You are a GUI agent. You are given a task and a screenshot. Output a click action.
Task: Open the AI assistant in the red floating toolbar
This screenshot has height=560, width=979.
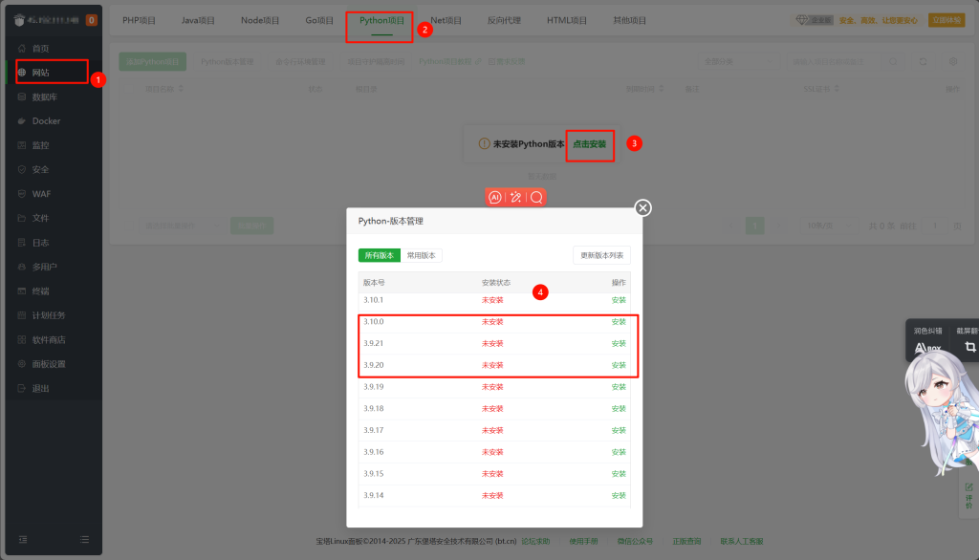(x=494, y=195)
